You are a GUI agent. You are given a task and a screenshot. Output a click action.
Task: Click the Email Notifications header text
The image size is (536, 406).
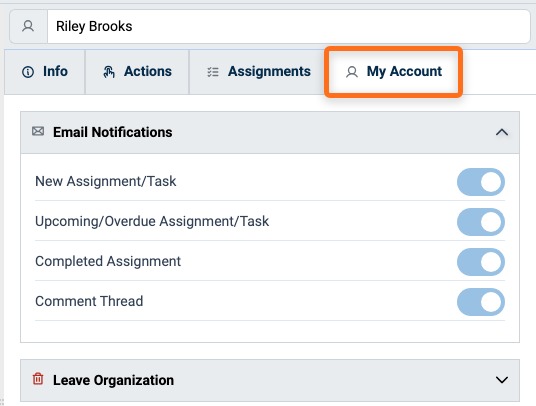(112, 132)
